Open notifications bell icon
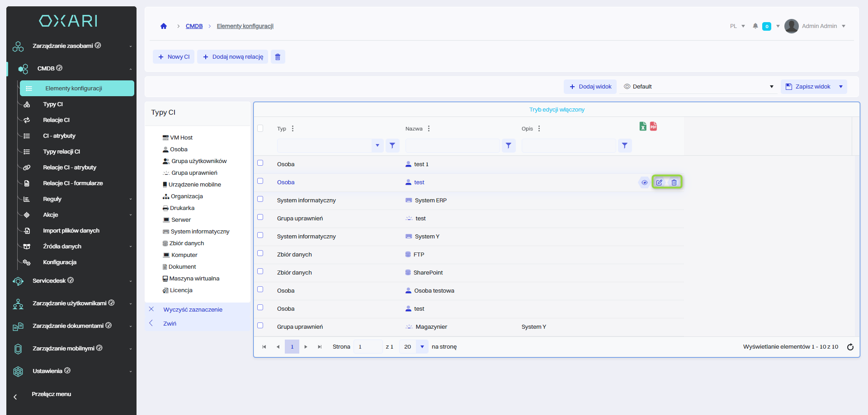Screen dimensions: 868x415 click(755, 26)
